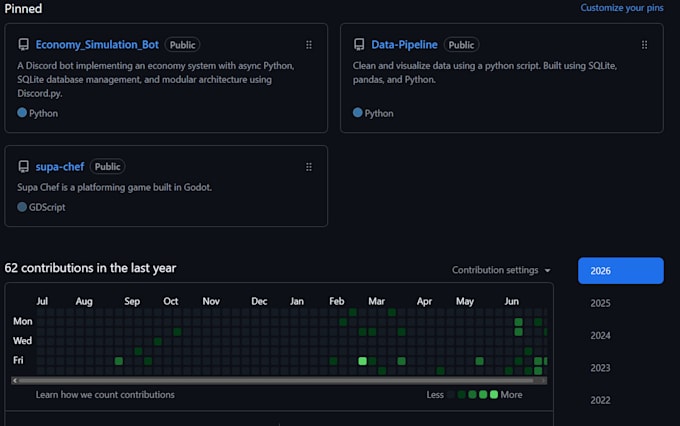Click the repository icon beside Economy_Simulation_Bot

click(x=23, y=44)
